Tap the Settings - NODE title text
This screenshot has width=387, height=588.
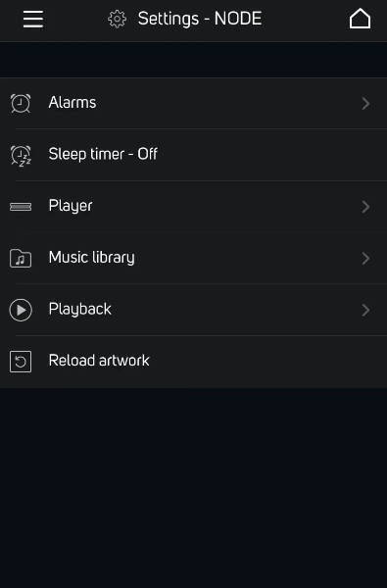(x=200, y=20)
